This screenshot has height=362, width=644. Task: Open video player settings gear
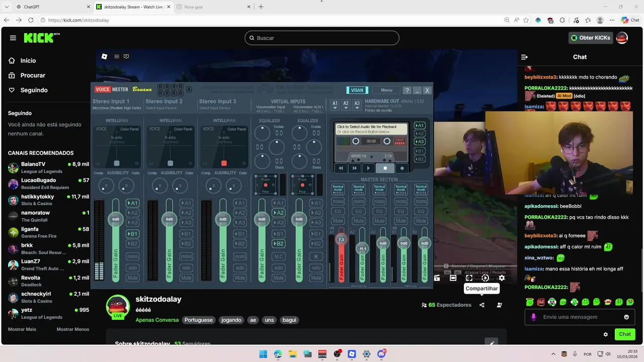[x=502, y=278]
